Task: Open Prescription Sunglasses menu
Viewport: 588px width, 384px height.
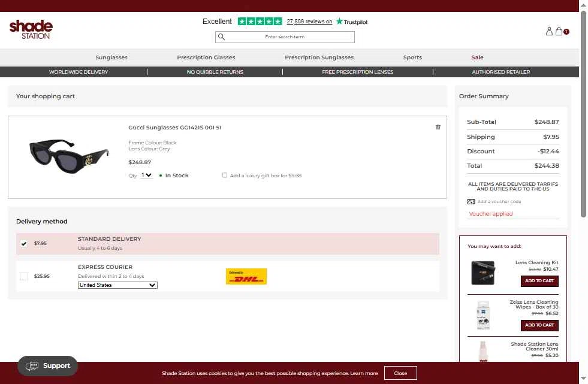Action: (x=319, y=58)
